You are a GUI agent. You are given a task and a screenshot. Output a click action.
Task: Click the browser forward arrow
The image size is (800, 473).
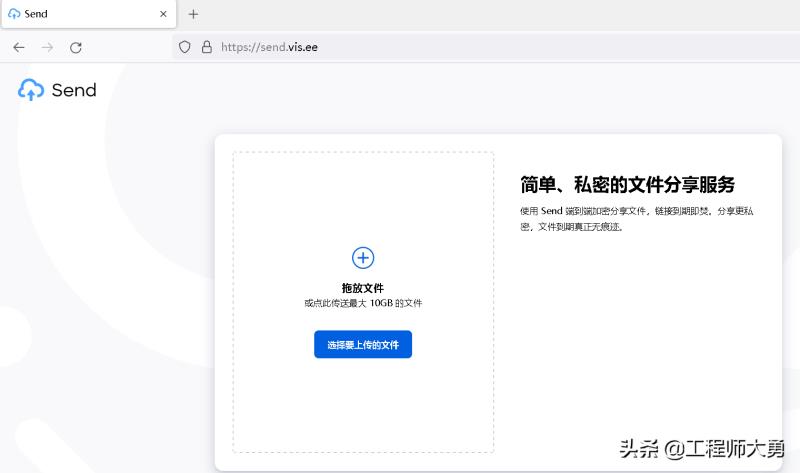point(47,47)
